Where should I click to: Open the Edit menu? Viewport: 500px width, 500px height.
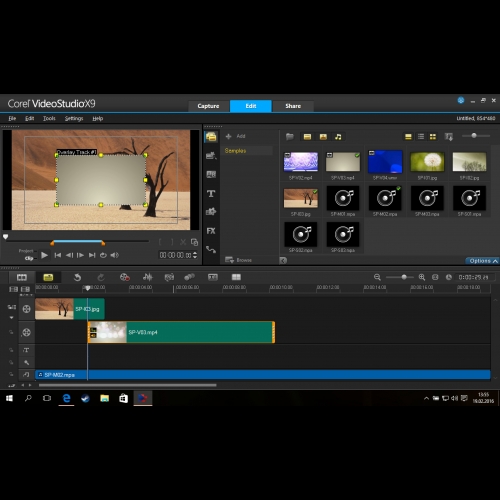pyautogui.click(x=30, y=118)
